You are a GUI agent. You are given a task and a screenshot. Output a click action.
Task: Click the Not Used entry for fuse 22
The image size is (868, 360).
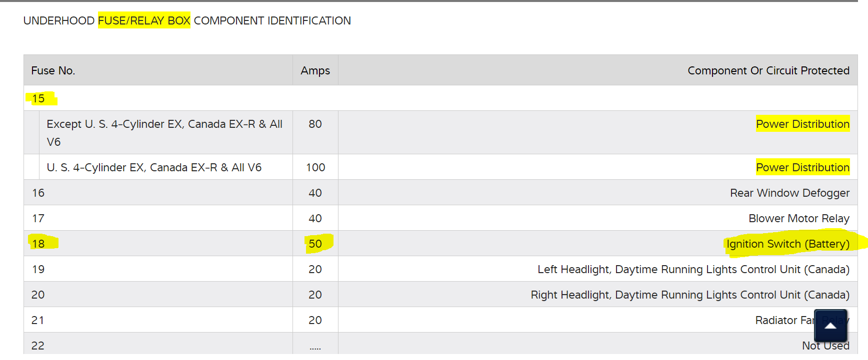tap(825, 346)
